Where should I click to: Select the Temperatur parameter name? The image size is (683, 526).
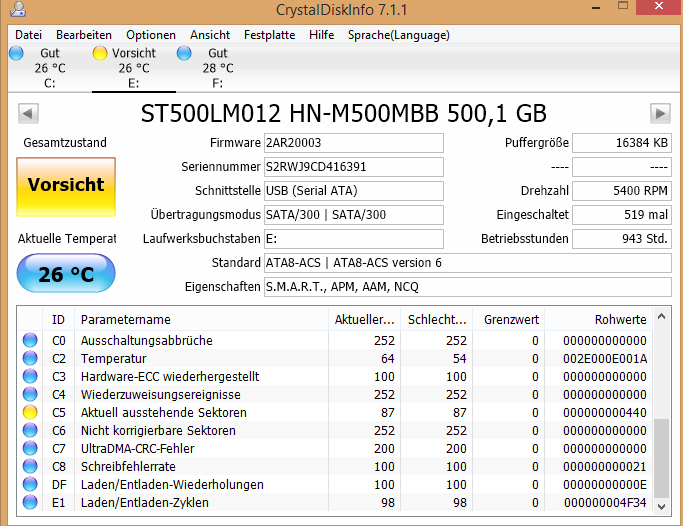tap(113, 358)
